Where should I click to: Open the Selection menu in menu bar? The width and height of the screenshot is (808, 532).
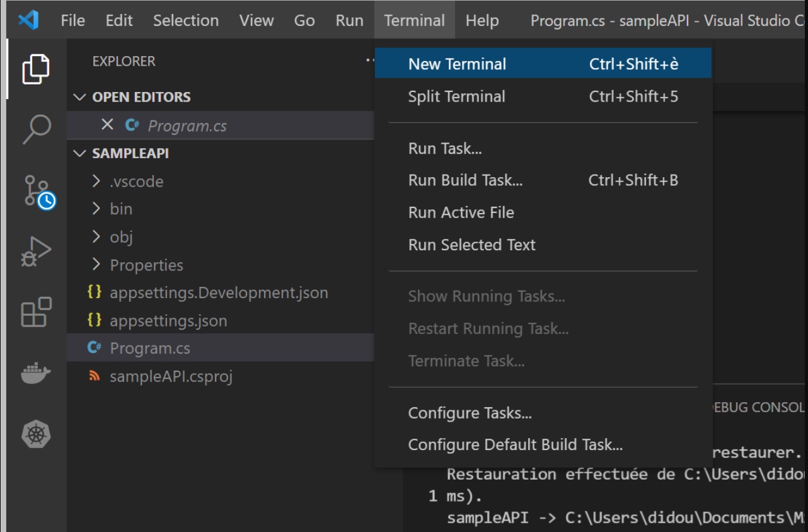185,20
